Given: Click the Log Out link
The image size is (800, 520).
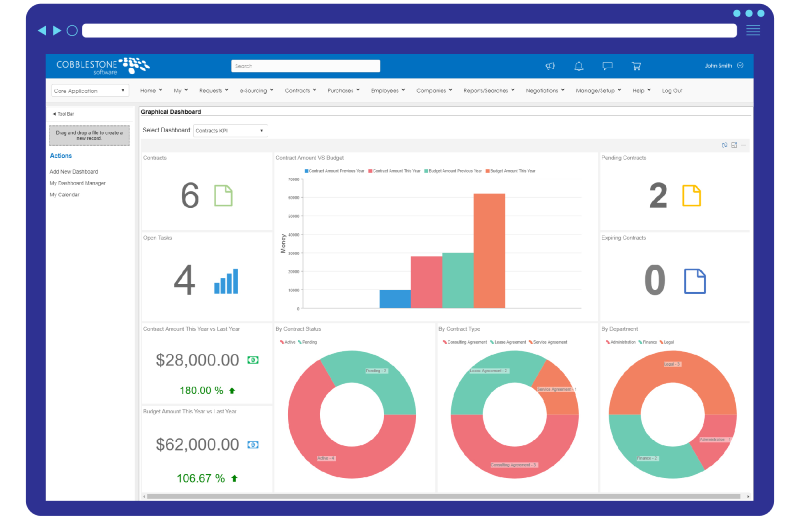Looking at the screenshot, I should pos(671,90).
